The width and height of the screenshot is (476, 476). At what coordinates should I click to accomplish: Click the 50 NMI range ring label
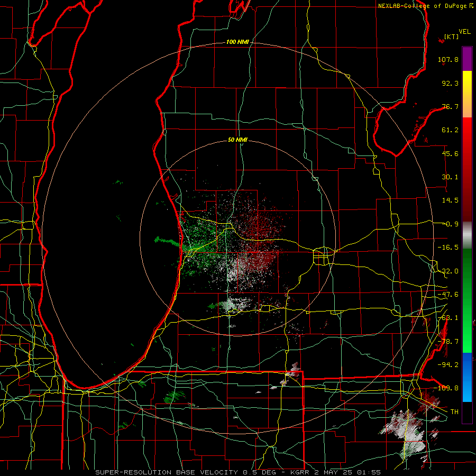tap(237, 140)
